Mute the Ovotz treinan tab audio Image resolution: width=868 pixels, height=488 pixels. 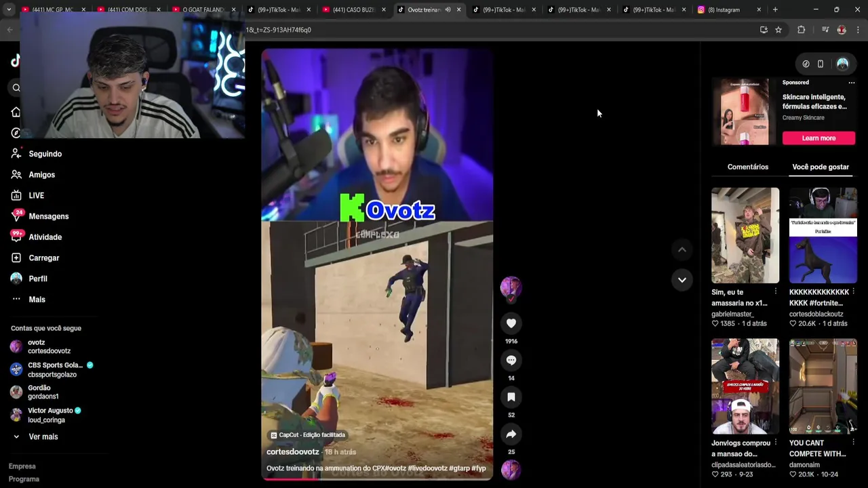tap(448, 9)
